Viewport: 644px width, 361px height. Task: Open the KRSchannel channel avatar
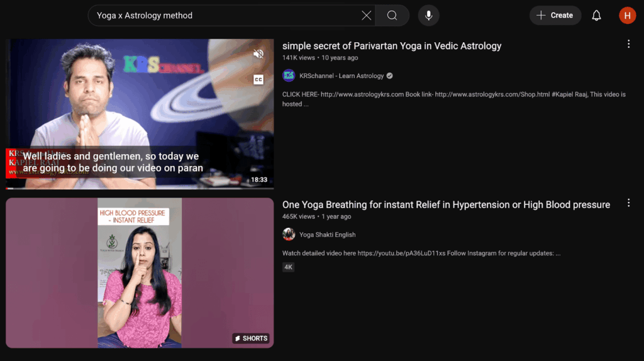click(x=289, y=75)
